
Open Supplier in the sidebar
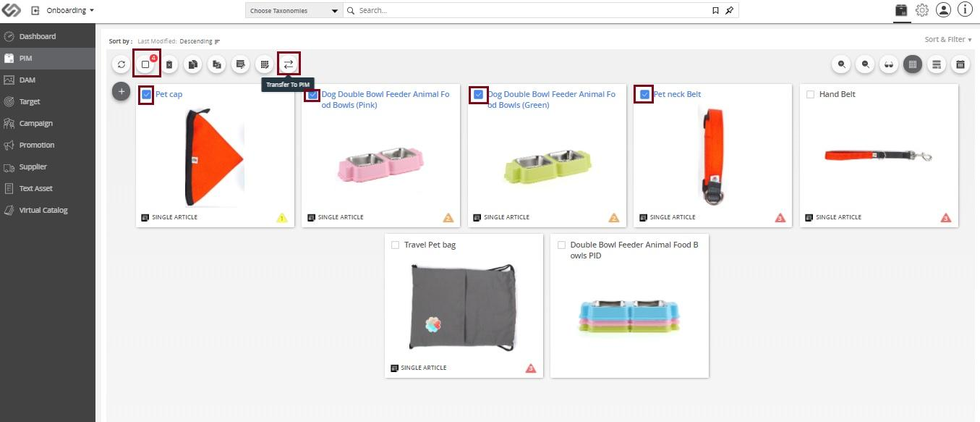coord(48,166)
